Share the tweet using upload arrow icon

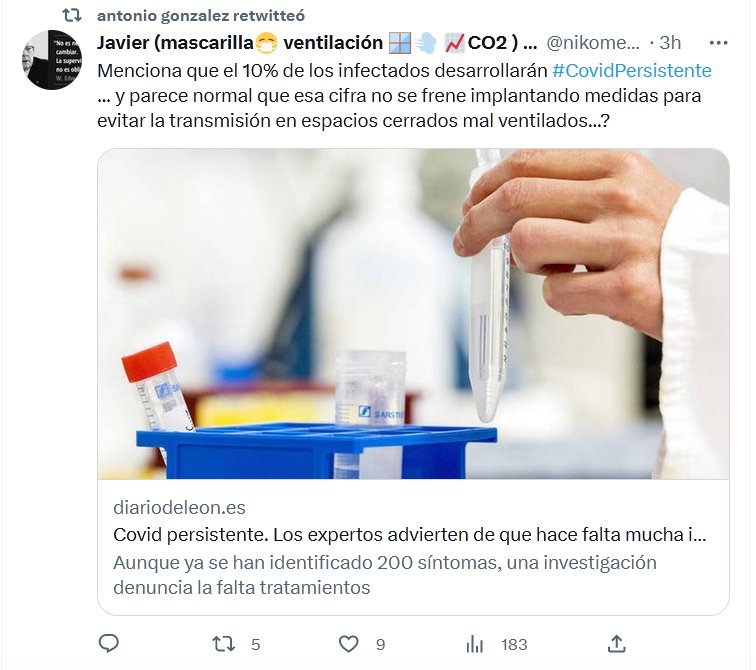617,643
